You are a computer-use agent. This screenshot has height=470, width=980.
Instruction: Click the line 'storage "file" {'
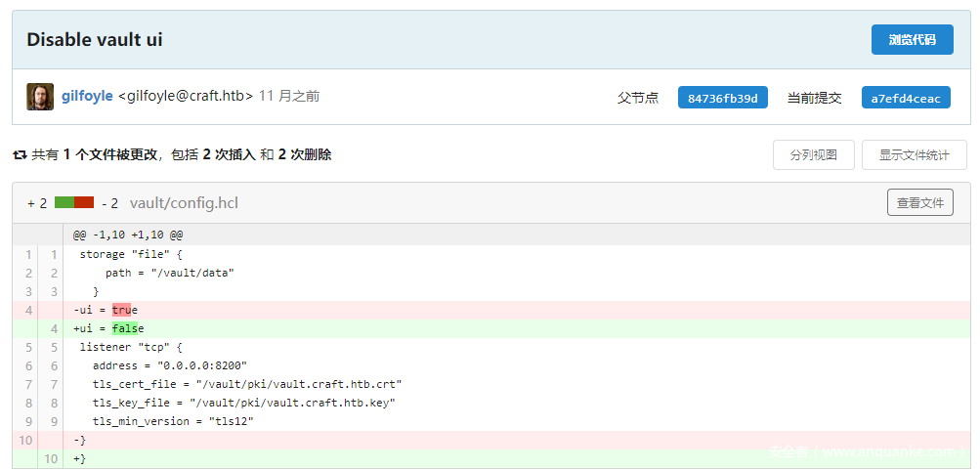pyautogui.click(x=131, y=254)
